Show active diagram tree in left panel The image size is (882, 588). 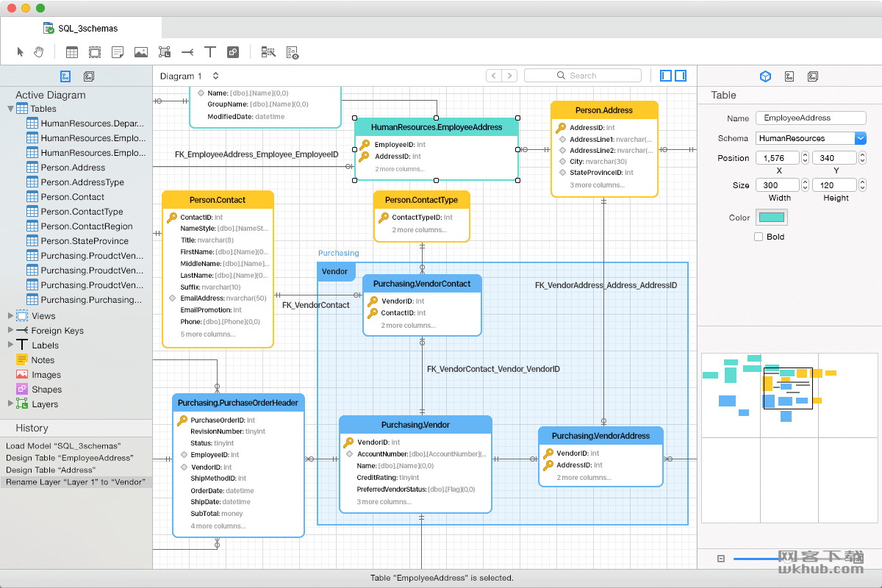click(x=65, y=76)
